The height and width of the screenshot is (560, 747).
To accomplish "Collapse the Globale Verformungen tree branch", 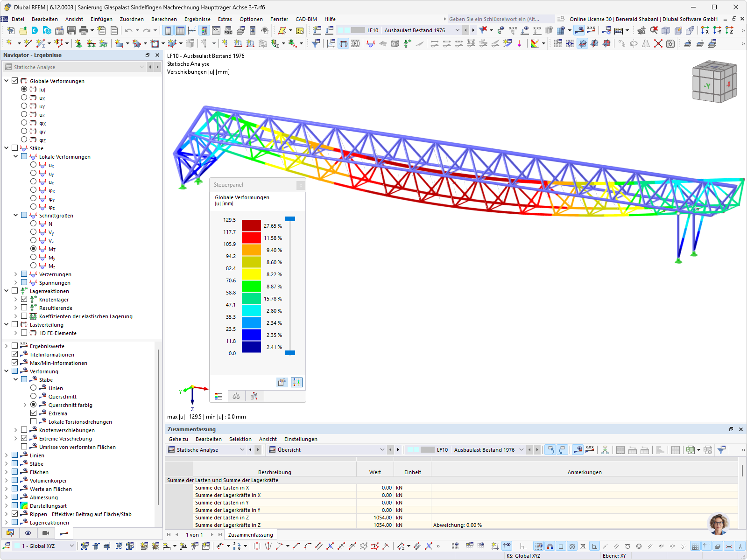I will 7,80.
